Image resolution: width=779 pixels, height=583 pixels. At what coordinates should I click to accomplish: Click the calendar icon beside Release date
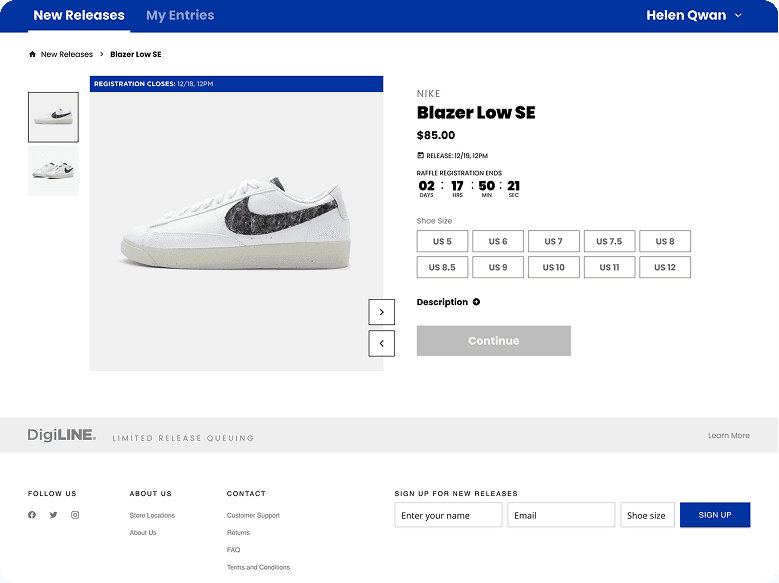pyautogui.click(x=420, y=156)
